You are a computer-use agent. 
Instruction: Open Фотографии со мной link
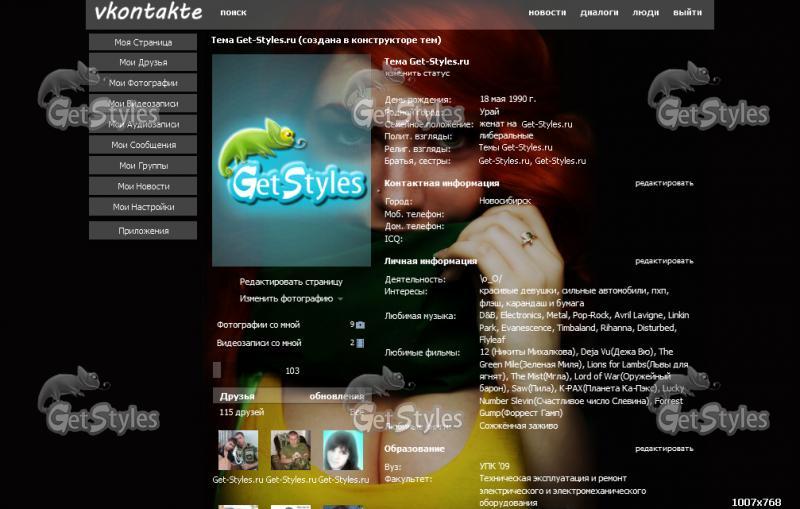(x=258, y=324)
